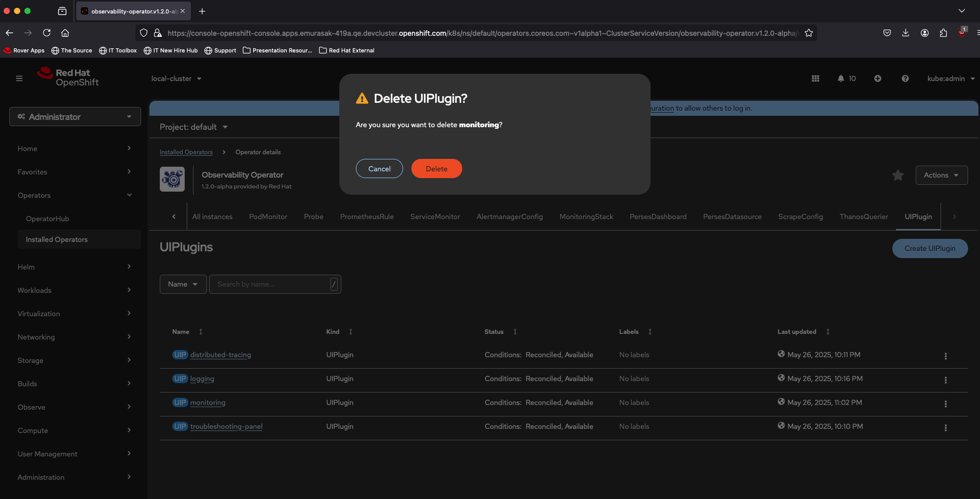Open the browser downloads icon
Image resolution: width=980 pixels, height=499 pixels.
[x=905, y=33]
